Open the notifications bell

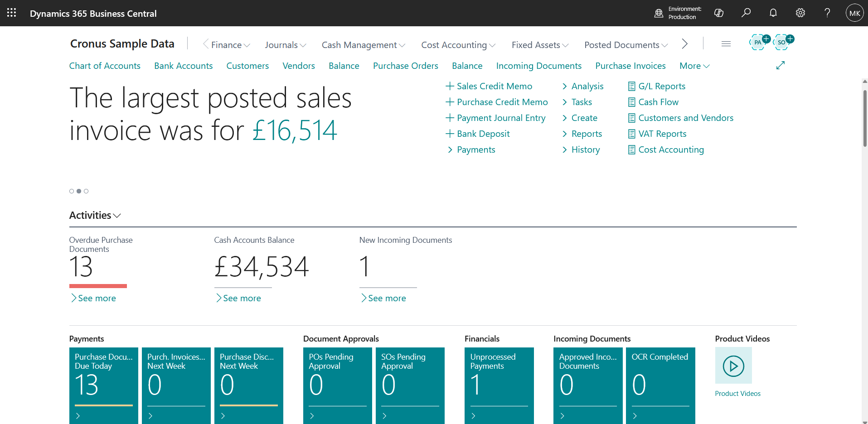[x=773, y=13]
